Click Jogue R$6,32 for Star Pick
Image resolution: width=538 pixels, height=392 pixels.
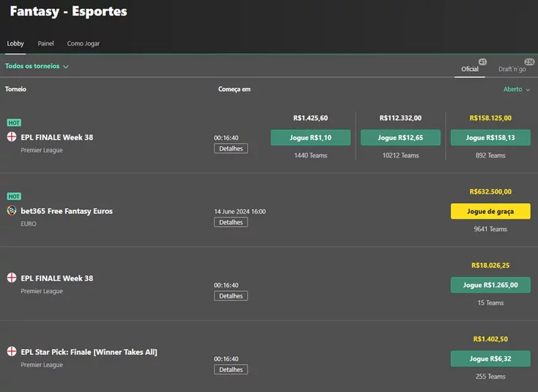click(490, 358)
